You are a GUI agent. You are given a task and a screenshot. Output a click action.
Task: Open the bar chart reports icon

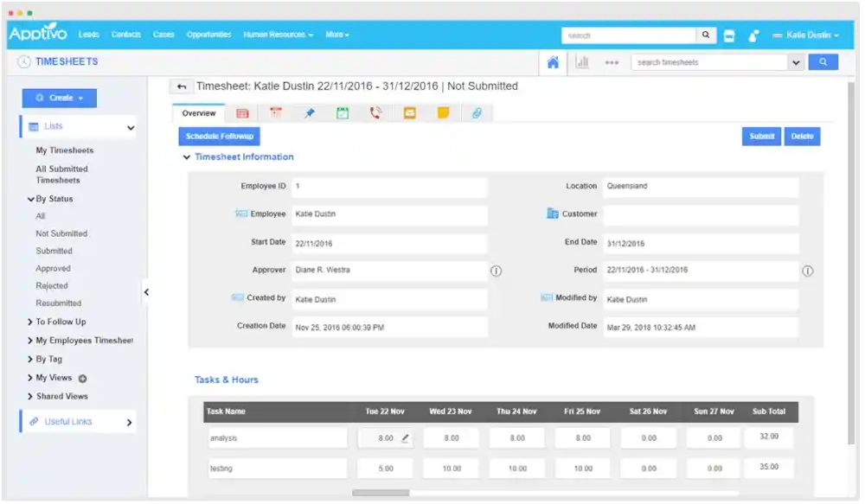(582, 61)
